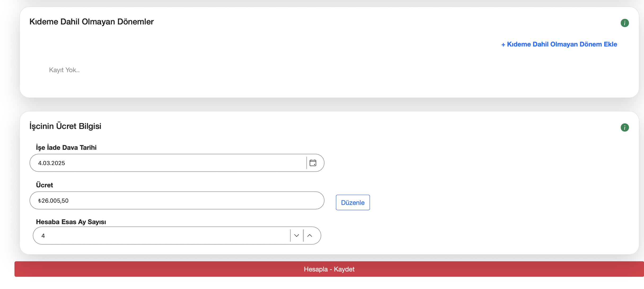Click the İşcinin Ücret Bilgisi heading

click(x=65, y=126)
